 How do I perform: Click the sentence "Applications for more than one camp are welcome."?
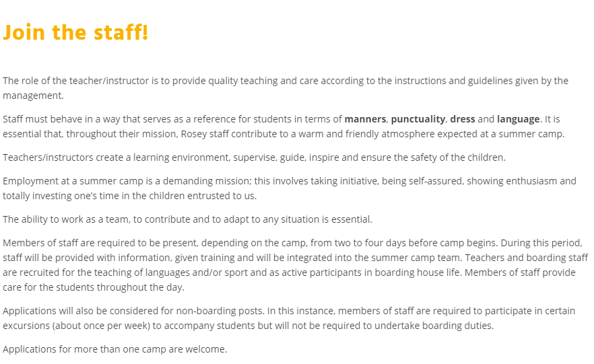point(115,349)
